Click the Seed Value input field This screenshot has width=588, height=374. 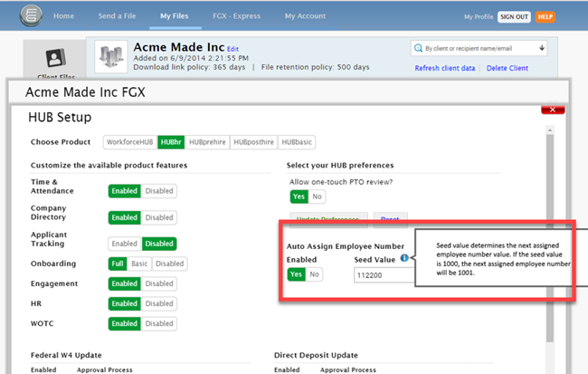coord(382,274)
